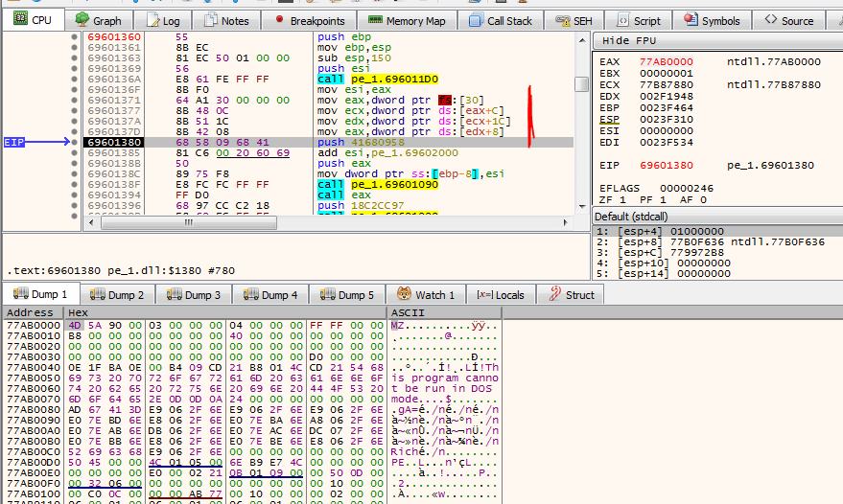Screen dimensions: 843x504
Task: Select the EFLAGS value 00000246
Action: click(687, 189)
